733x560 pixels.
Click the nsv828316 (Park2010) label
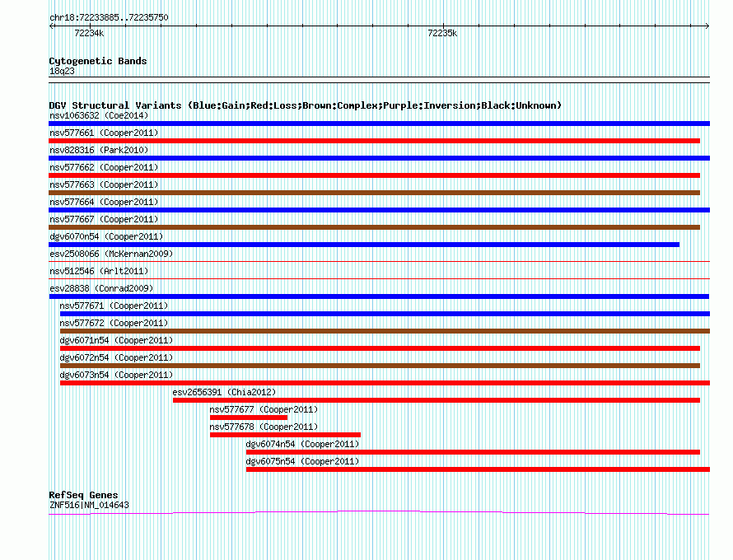coord(99,150)
